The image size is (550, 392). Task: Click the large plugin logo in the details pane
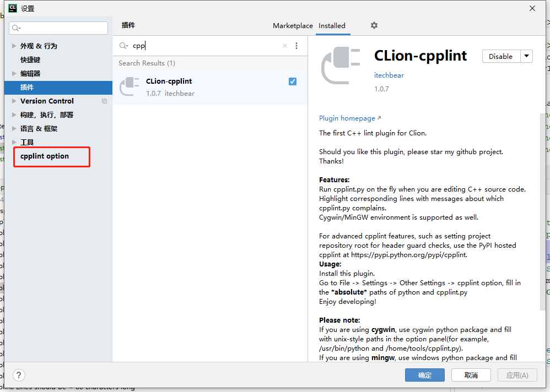pos(341,66)
